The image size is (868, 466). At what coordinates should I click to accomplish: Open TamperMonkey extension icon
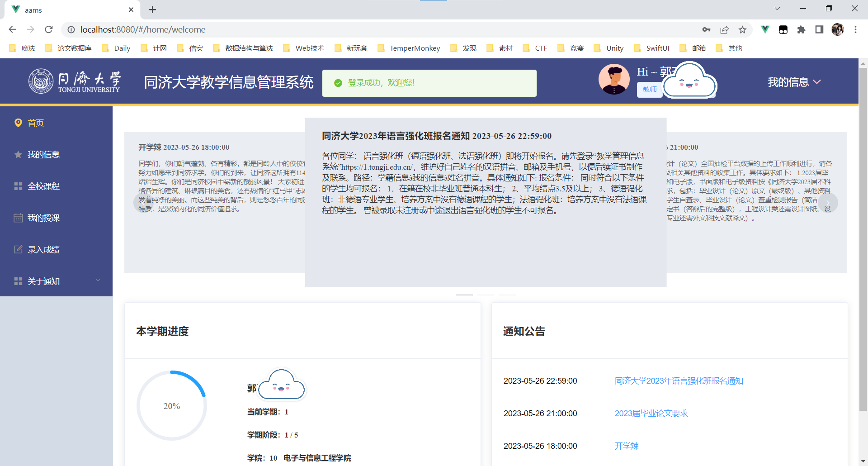783,29
